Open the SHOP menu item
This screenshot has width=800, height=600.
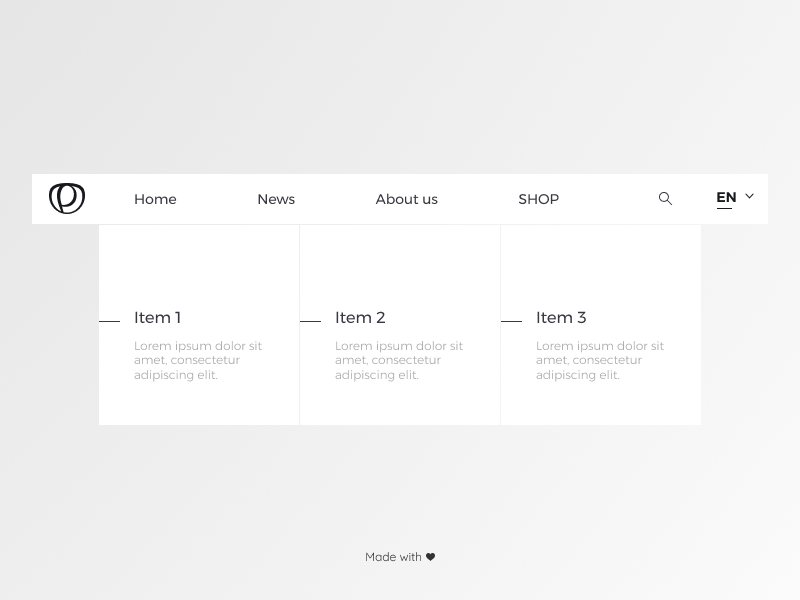click(x=539, y=199)
